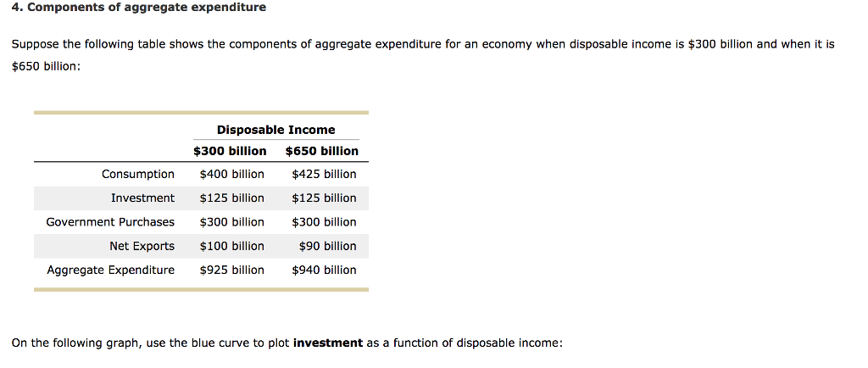Viewport: 868px width, 368px height.
Task: Select Investment value under $650 billion income
Action: click(x=324, y=198)
